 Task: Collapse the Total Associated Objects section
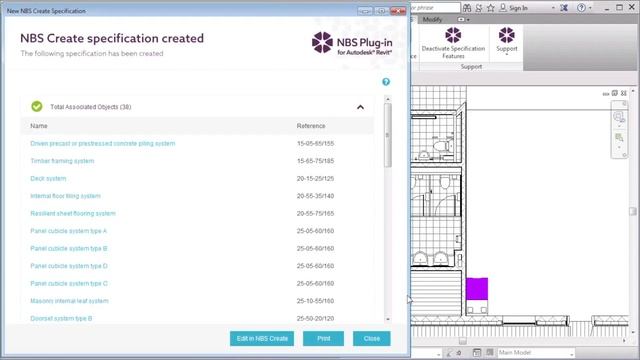click(360, 107)
